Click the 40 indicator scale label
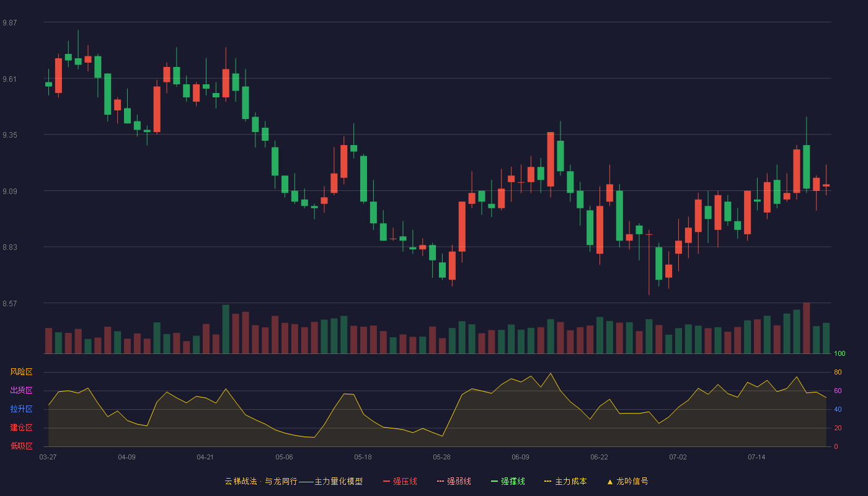This screenshot has width=868, height=496. [838, 409]
